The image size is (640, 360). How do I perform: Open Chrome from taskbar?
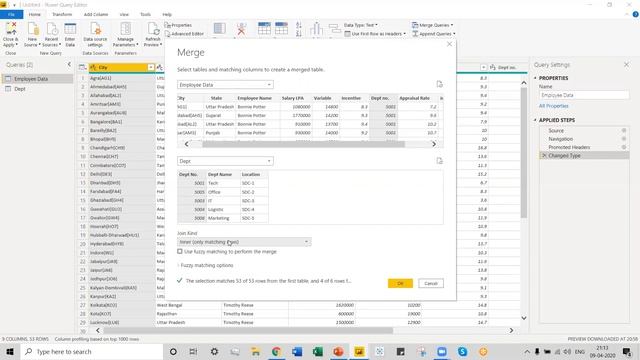(x=276, y=351)
